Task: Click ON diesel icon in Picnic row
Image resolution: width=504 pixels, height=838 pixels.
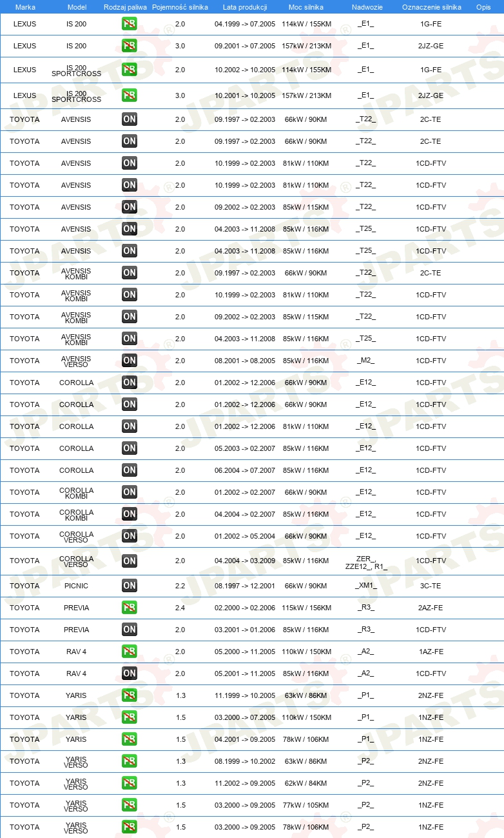Action: click(x=130, y=586)
